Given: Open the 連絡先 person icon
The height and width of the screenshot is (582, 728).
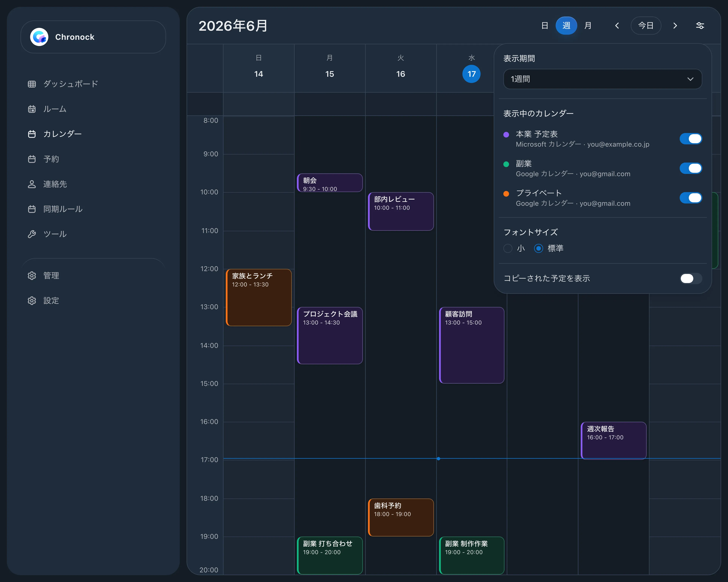Looking at the screenshot, I should point(32,184).
